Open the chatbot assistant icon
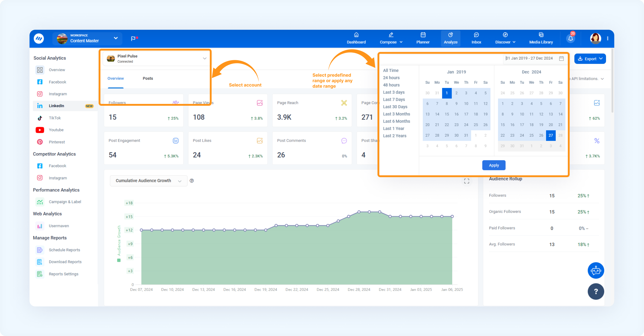Image resolution: width=644 pixels, height=336 pixels. (595, 270)
